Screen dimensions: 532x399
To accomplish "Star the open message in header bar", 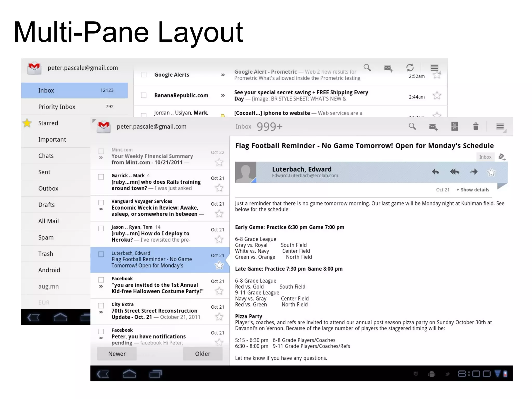I will pos(491,172).
